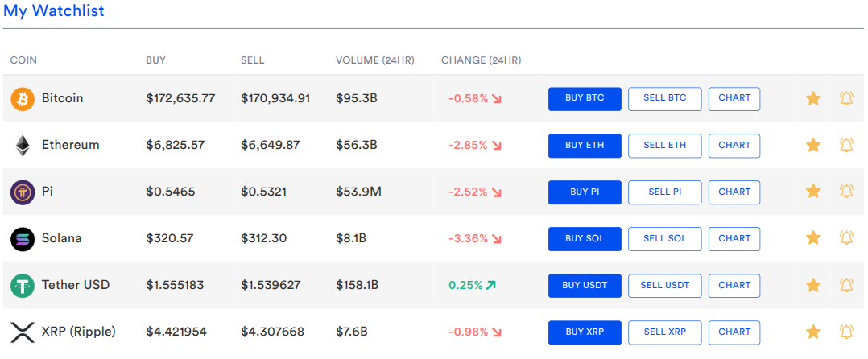Viewport: 868px width, 359px height.
Task: Click the -3.36% Solana change value
Action: [469, 239]
